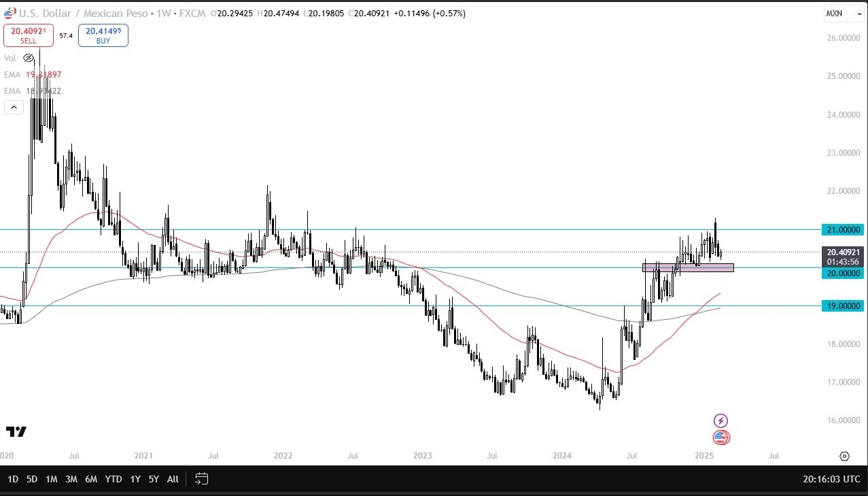Open the chart settings gear icon
868x496 pixels.
[844, 456]
